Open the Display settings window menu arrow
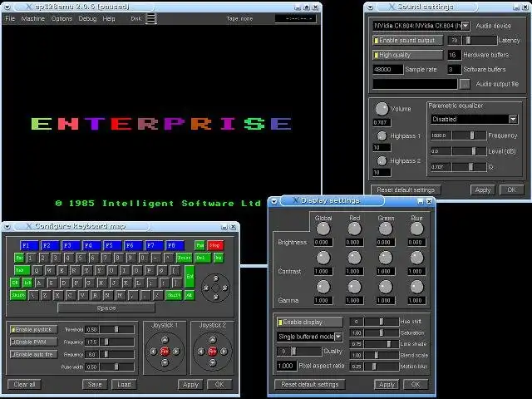532x399 pixels. coord(274,201)
